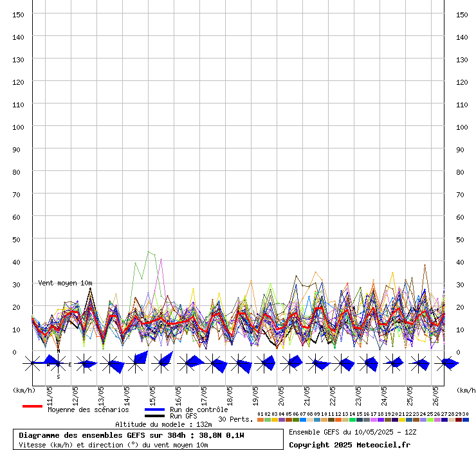476x450 pixels.
Task: Click the 100 value on the left-hand axis
Action: 18,127
